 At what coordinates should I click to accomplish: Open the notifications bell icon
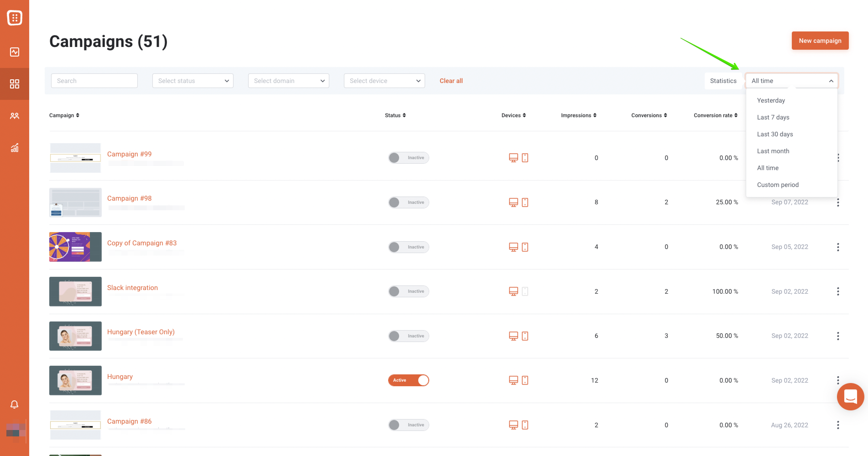[15, 404]
